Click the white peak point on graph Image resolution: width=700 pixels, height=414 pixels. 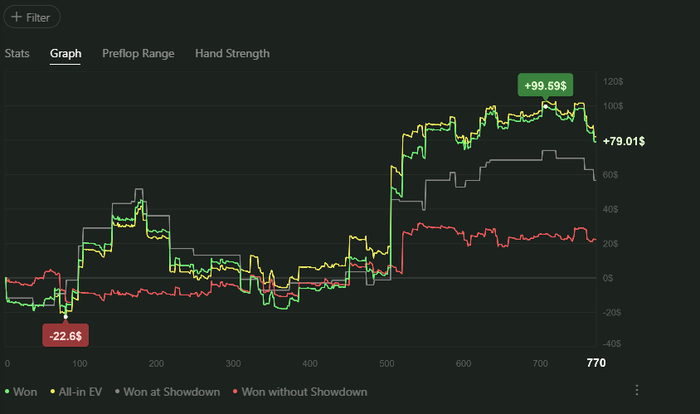[545, 106]
